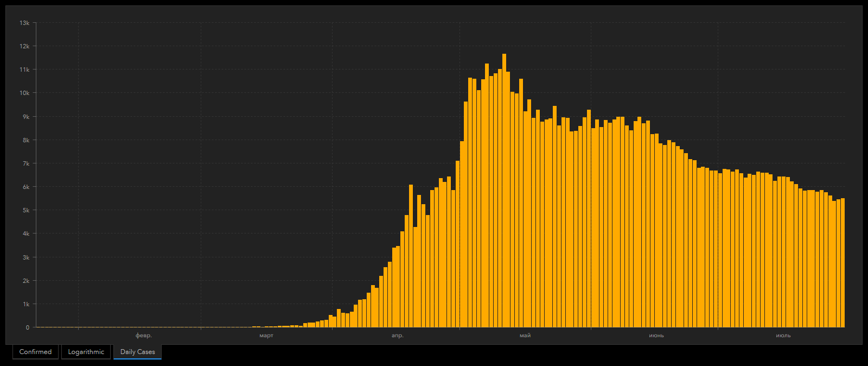
Task: Click the май x-axis label
Action: (x=525, y=336)
